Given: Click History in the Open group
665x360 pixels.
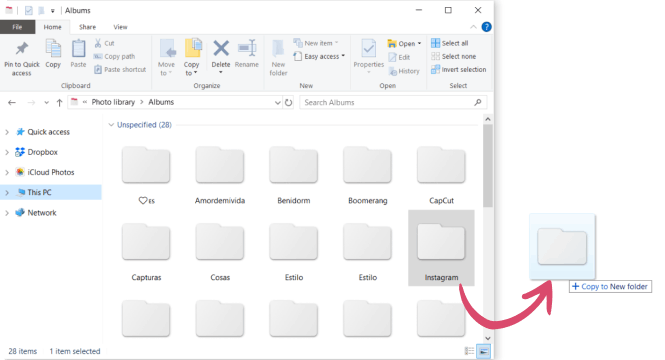Looking at the screenshot, I should [x=404, y=71].
